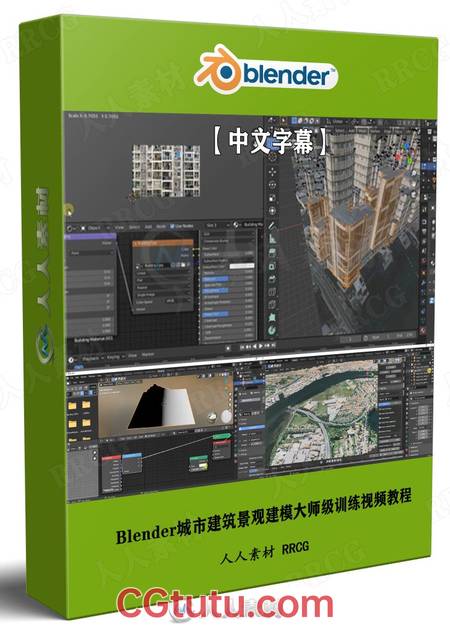450x629 pixels.
Task: Click the building facade texture image
Action: [166, 170]
